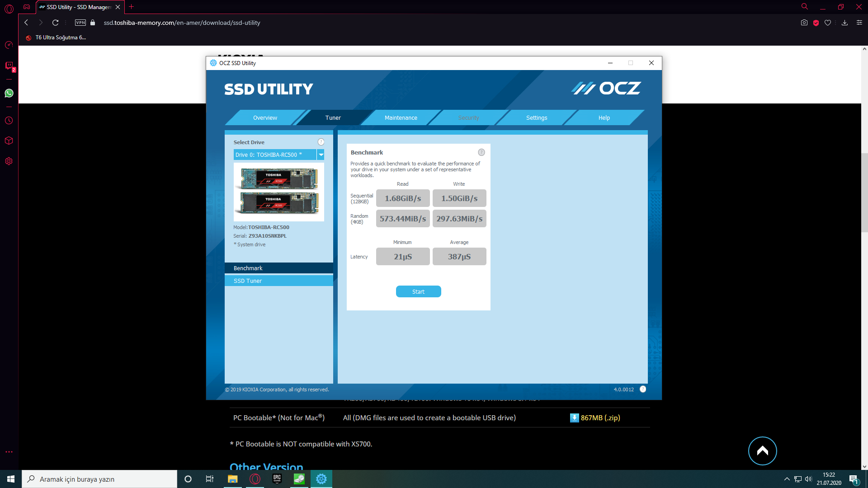The height and width of the screenshot is (488, 868).
Task: Click the scroll-to-top arrow circle button
Action: (x=762, y=450)
